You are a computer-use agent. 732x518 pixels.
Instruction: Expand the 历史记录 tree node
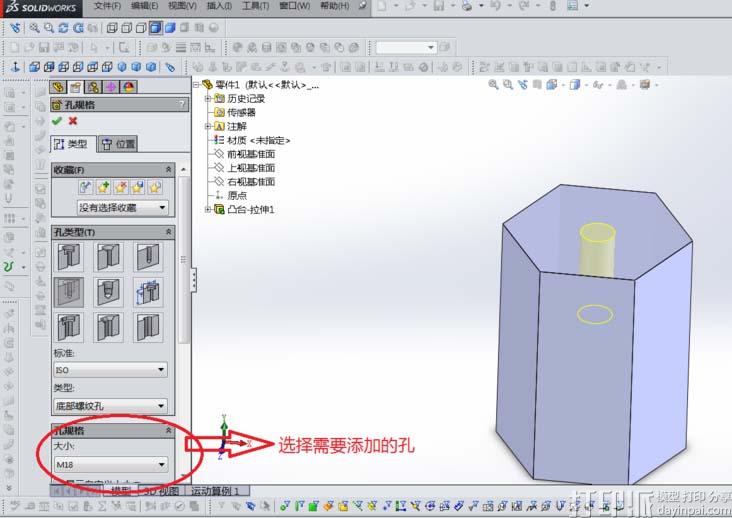[208, 99]
